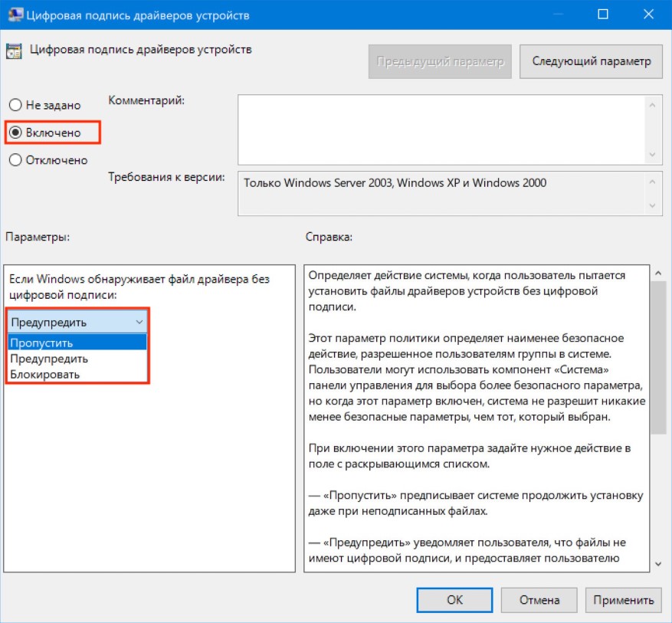Click the help text scrollbar thumb
This screenshot has width=672, height=623.
658,358
